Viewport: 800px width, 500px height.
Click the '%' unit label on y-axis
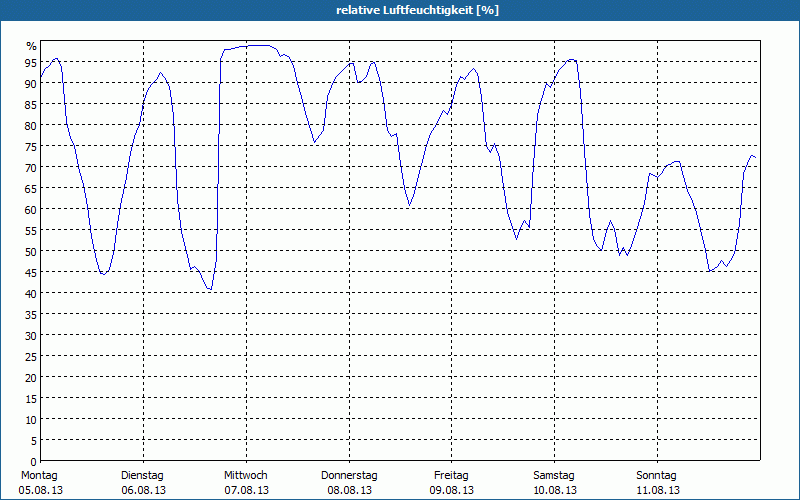[x=32, y=46]
